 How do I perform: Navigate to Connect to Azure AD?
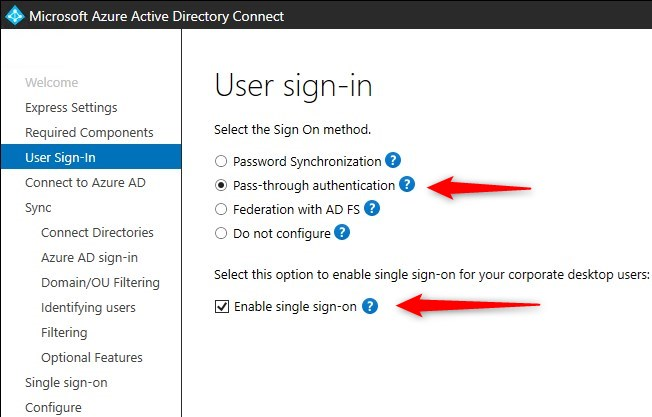point(85,183)
